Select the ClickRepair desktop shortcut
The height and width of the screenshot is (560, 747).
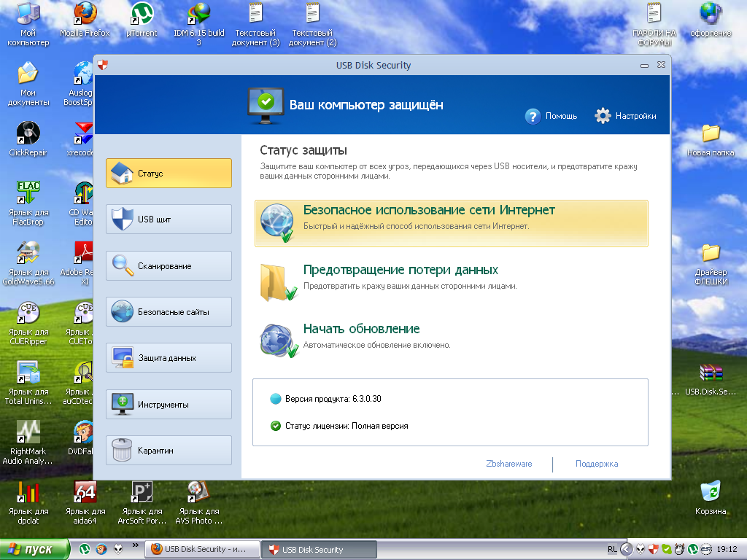click(28, 139)
